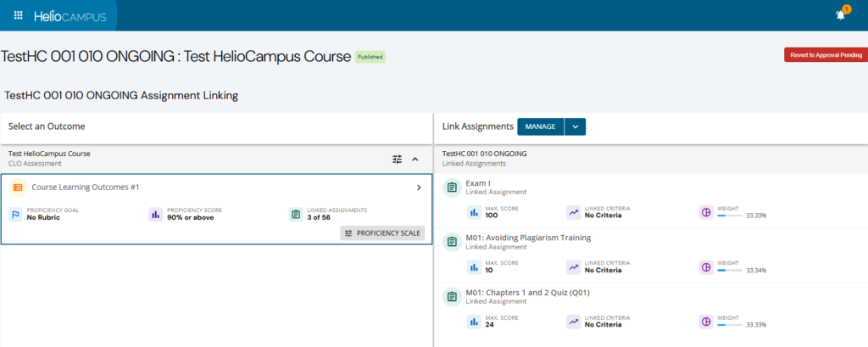Viewport: 868px width, 347px height.
Task: Click the Avoiding Plagiarism Training Max Score icon
Action: (474, 266)
